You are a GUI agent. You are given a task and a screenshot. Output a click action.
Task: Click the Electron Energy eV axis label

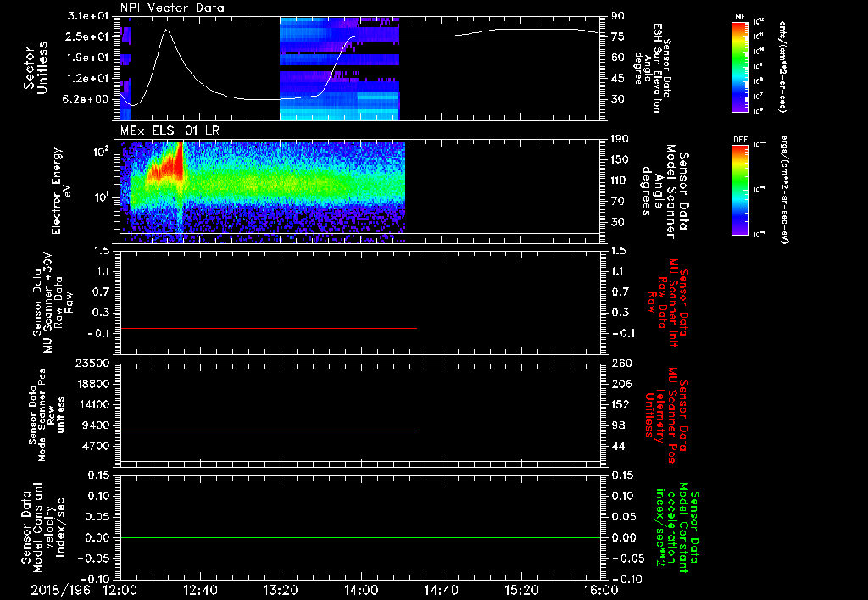pyautogui.click(x=60, y=191)
